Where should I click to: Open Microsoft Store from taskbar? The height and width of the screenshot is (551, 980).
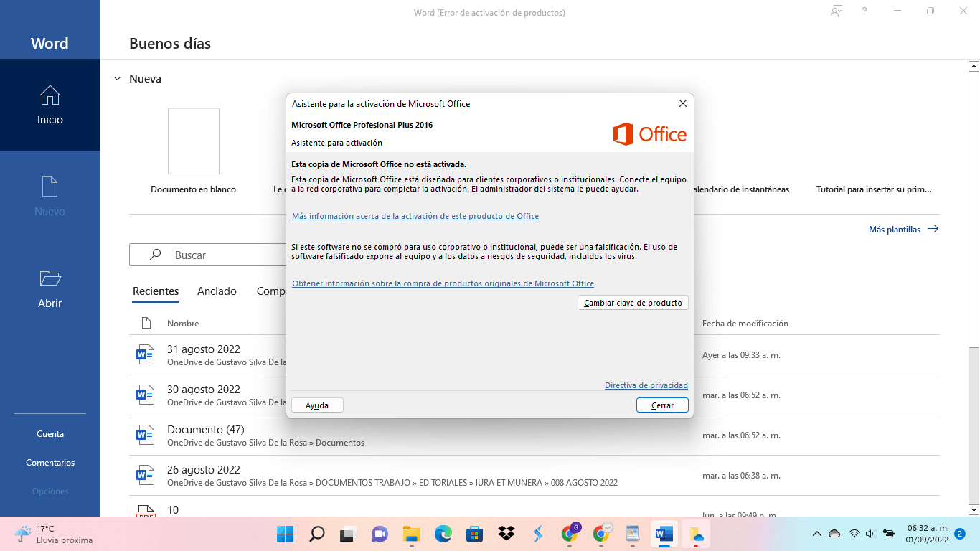(474, 534)
